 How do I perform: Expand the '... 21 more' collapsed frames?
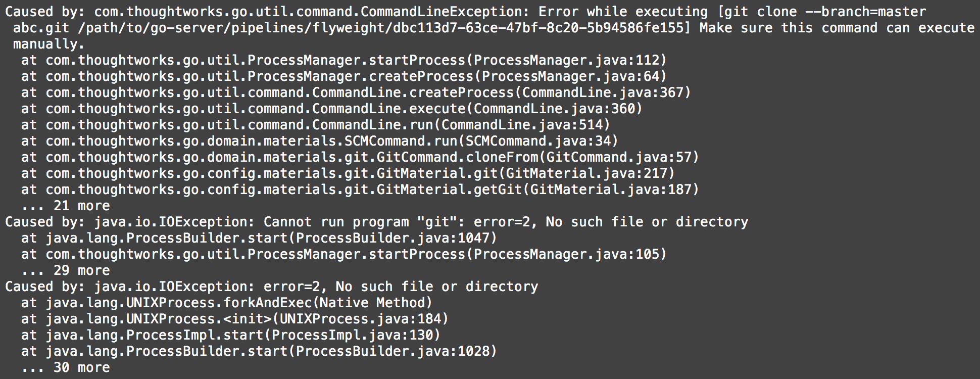[66, 206]
